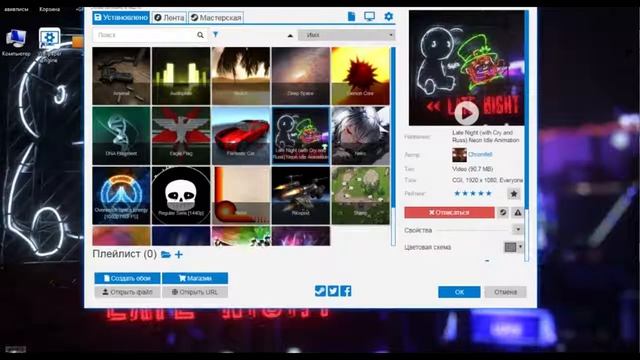Open the Twitter social icon

point(333,291)
